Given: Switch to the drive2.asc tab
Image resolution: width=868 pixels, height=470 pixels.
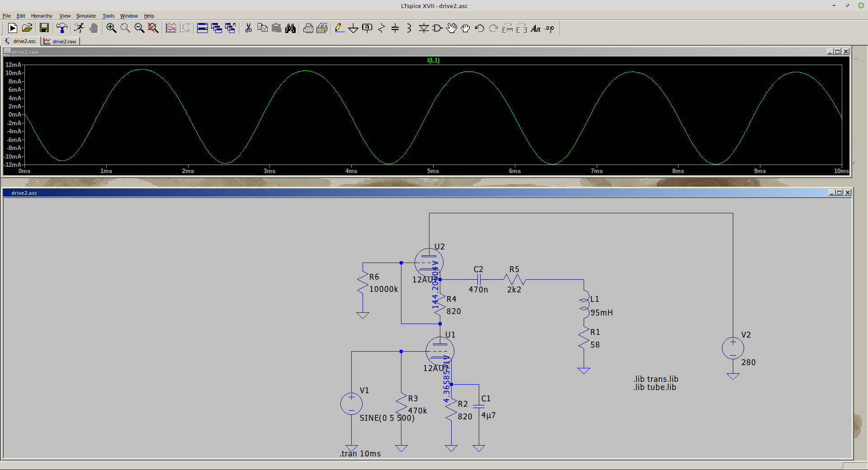Looking at the screenshot, I should click(x=21, y=41).
